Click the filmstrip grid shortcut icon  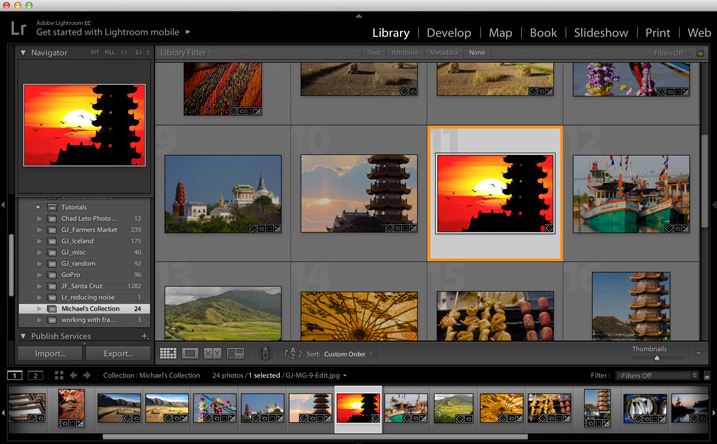tap(59, 375)
